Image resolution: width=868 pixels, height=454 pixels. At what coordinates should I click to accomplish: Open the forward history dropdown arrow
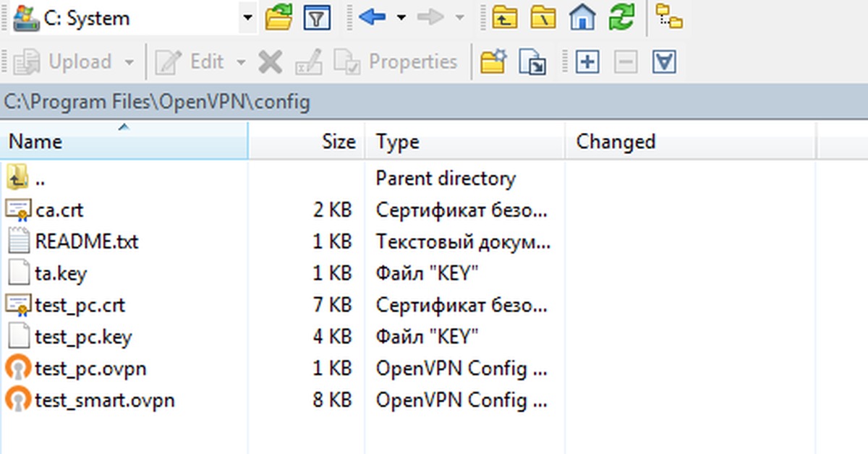[459, 17]
